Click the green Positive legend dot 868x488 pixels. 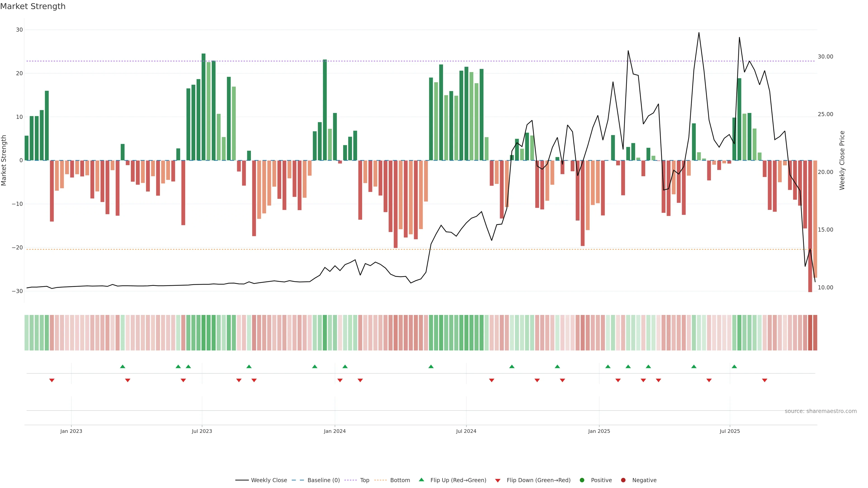pos(582,480)
